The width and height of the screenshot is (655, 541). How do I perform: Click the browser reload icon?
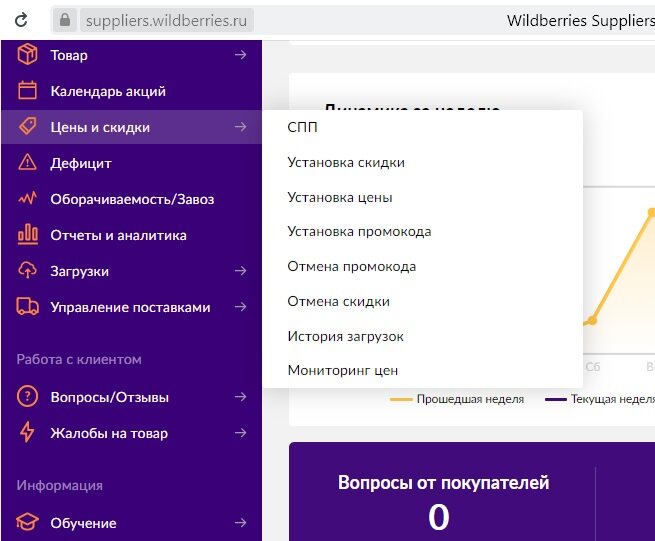click(21, 20)
